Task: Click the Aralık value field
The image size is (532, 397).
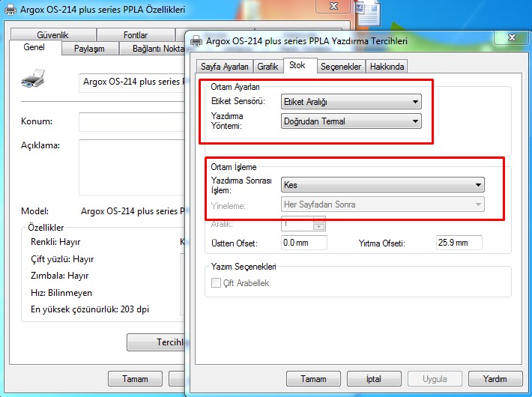Action: tap(297, 224)
